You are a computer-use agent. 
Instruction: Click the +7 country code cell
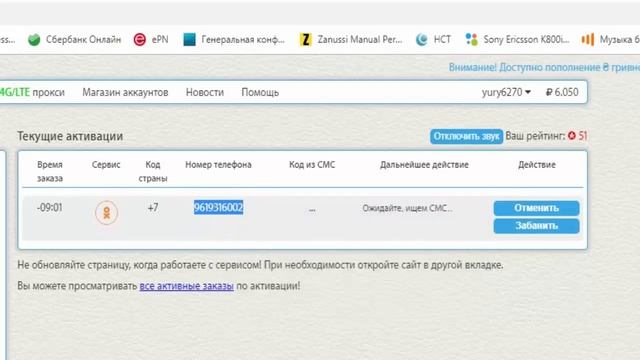[153, 208]
